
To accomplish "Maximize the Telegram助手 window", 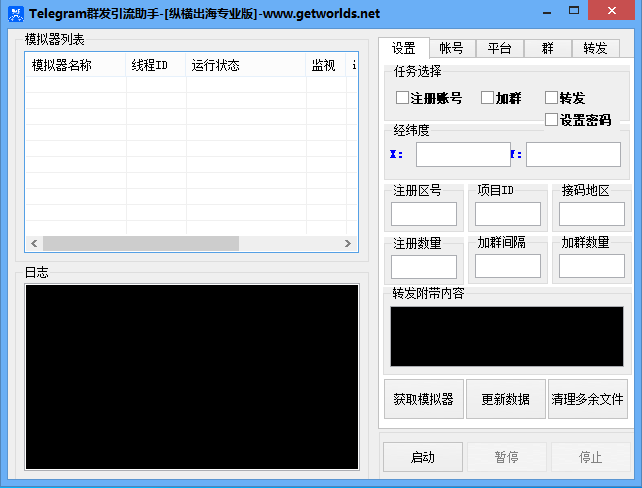I will click(574, 11).
